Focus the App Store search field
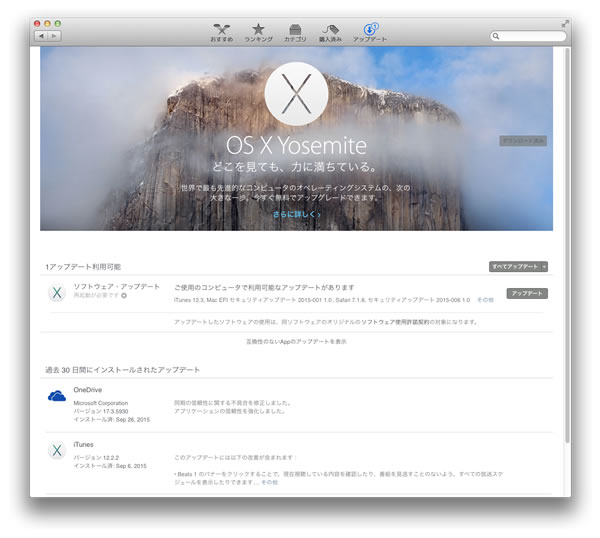Screen dimensions: 600x538 point(528,36)
